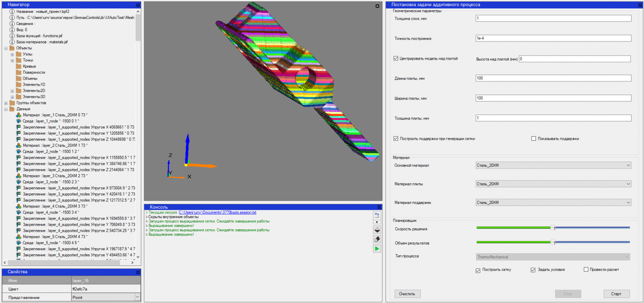Check the Провести расчет checkbox
Viewport: 644px width, 303px height.
click(x=586, y=270)
